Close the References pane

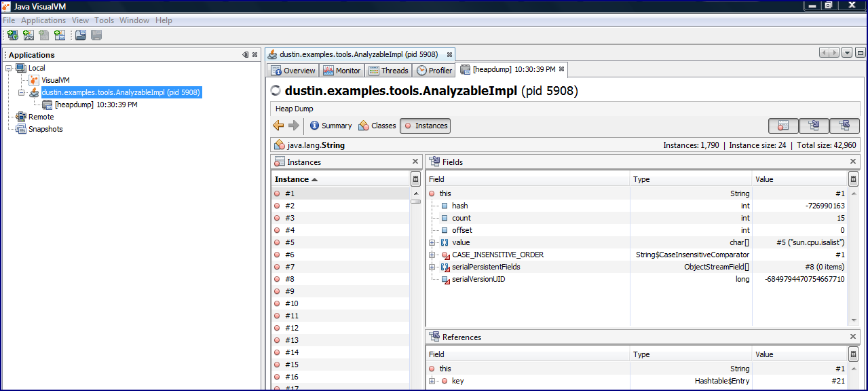(854, 337)
